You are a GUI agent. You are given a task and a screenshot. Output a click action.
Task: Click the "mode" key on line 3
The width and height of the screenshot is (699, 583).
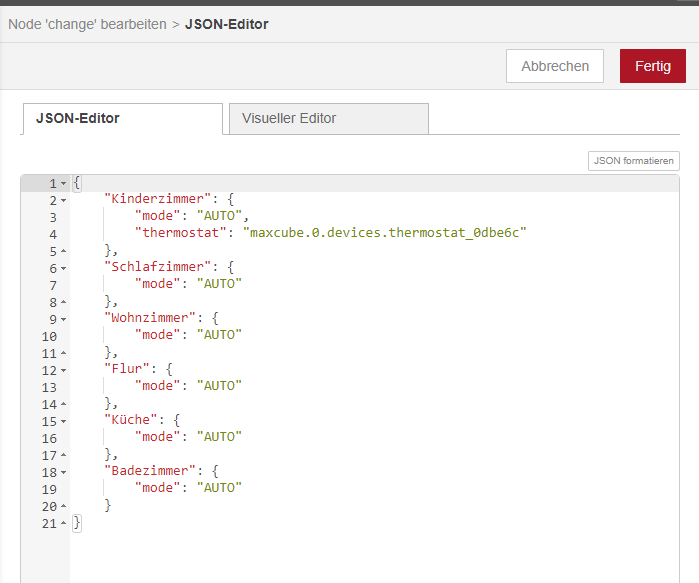pos(157,216)
